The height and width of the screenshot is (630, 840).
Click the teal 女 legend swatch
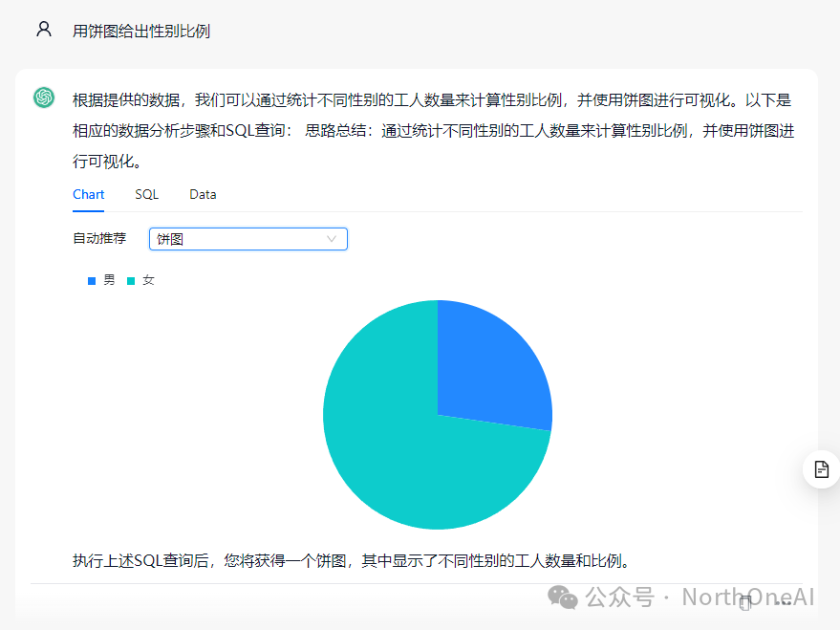tap(131, 281)
